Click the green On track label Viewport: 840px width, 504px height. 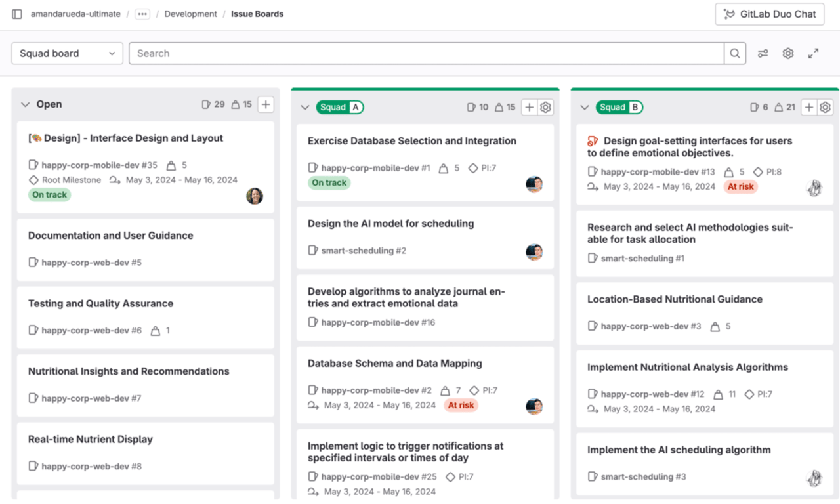coord(49,194)
